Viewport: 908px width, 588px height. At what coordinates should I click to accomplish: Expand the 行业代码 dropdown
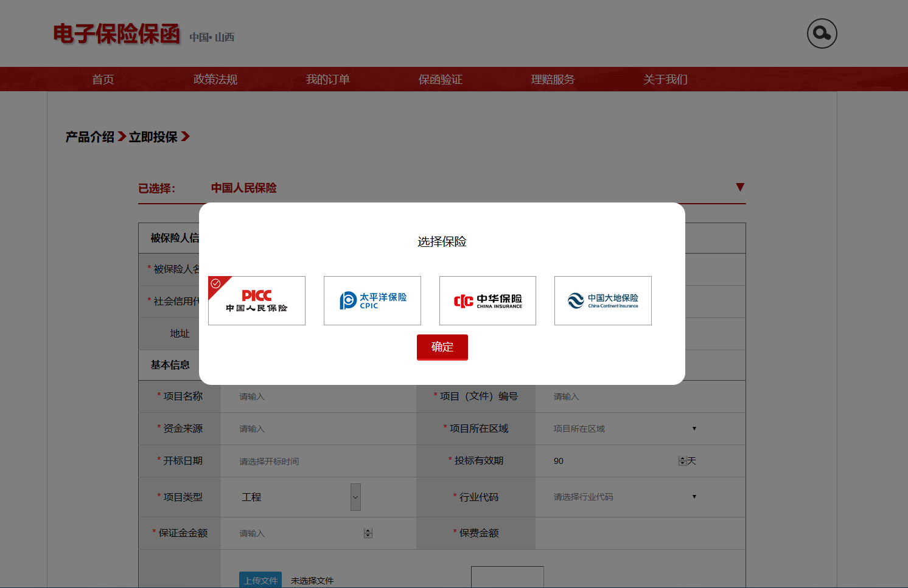tap(624, 497)
